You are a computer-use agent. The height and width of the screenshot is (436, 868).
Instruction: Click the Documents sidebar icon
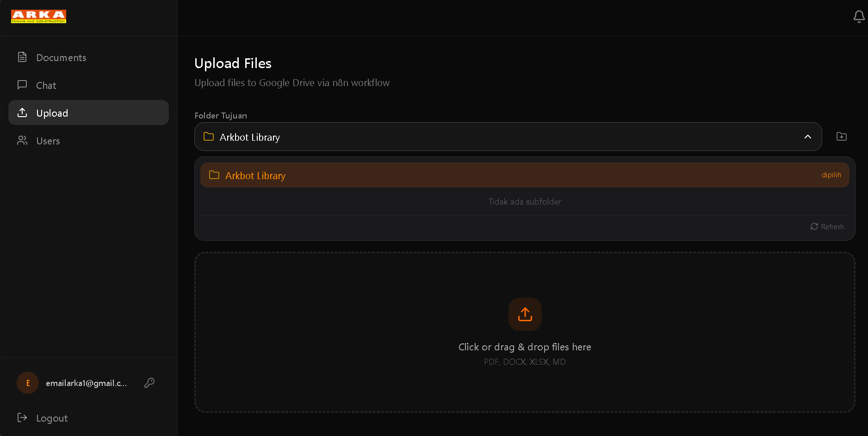22,57
